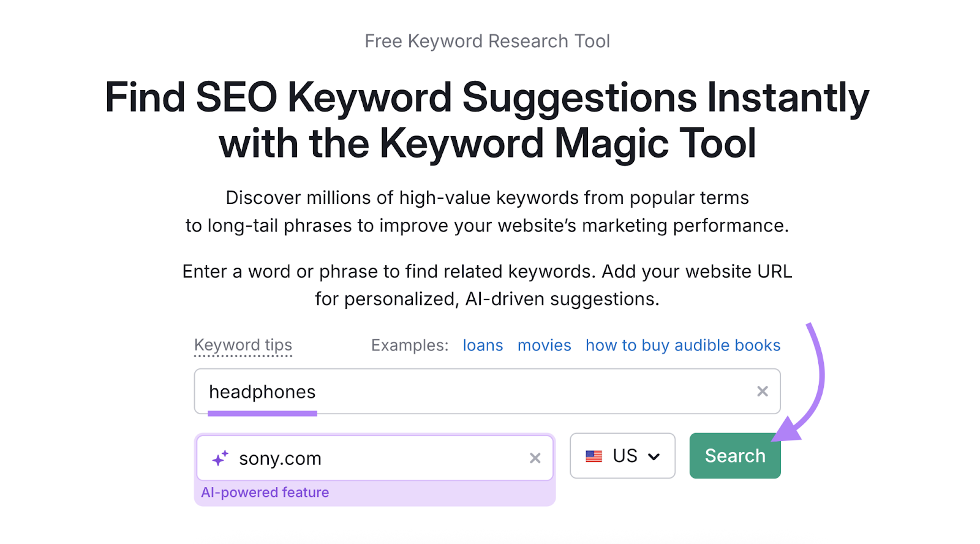
Task: Open the Keyword tips tooltip
Action: tap(243, 344)
